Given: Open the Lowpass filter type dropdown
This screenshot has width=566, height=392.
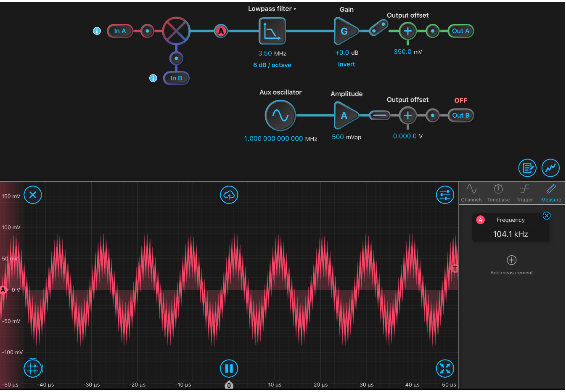Looking at the screenshot, I should [272, 9].
